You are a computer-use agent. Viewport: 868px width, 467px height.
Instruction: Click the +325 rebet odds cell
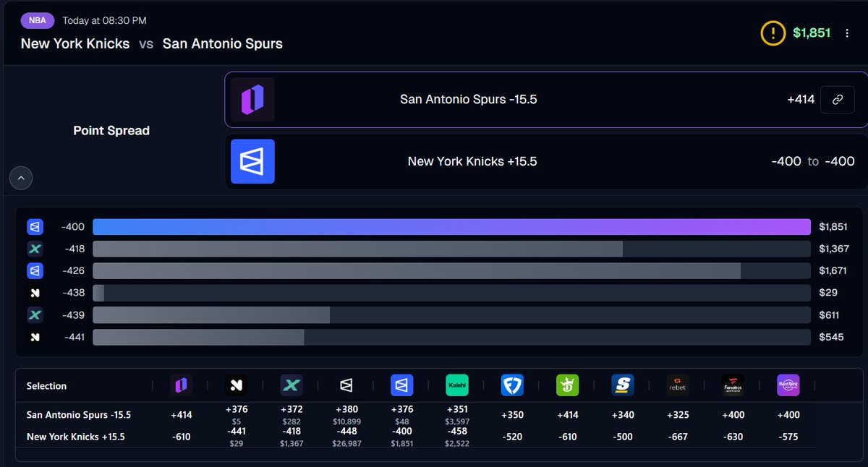pyautogui.click(x=678, y=416)
